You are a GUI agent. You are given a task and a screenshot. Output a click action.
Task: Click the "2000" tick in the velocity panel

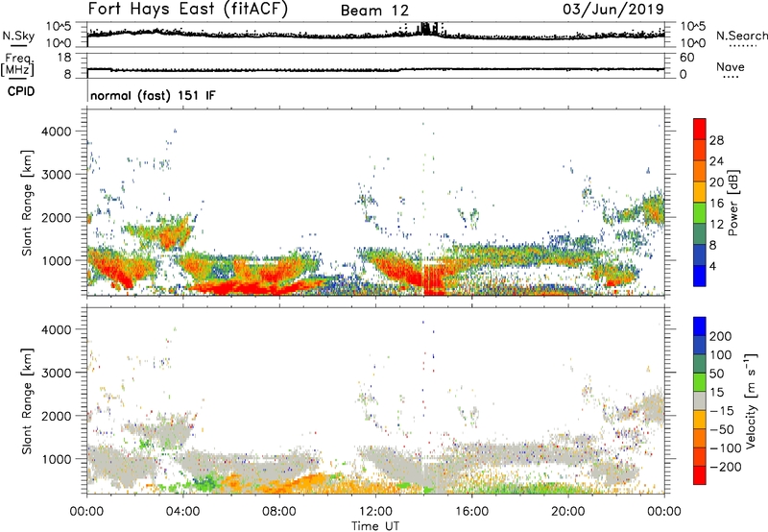coord(56,416)
